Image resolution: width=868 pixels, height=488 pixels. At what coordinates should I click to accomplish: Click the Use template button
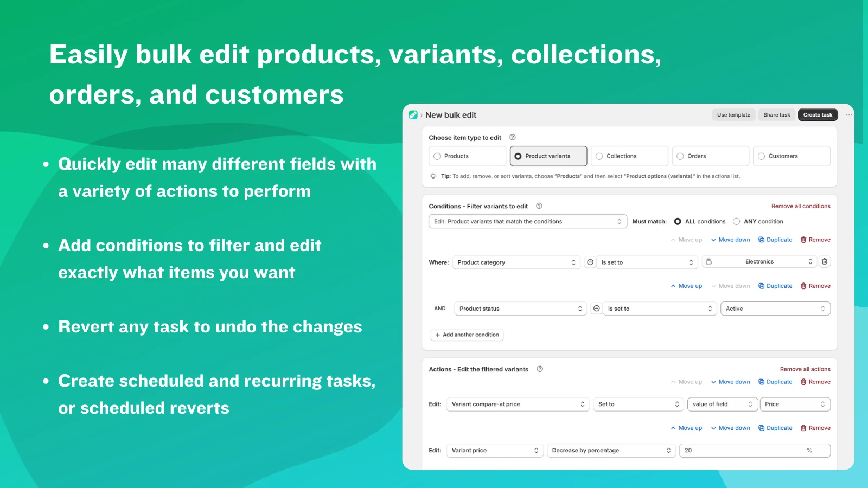(733, 115)
